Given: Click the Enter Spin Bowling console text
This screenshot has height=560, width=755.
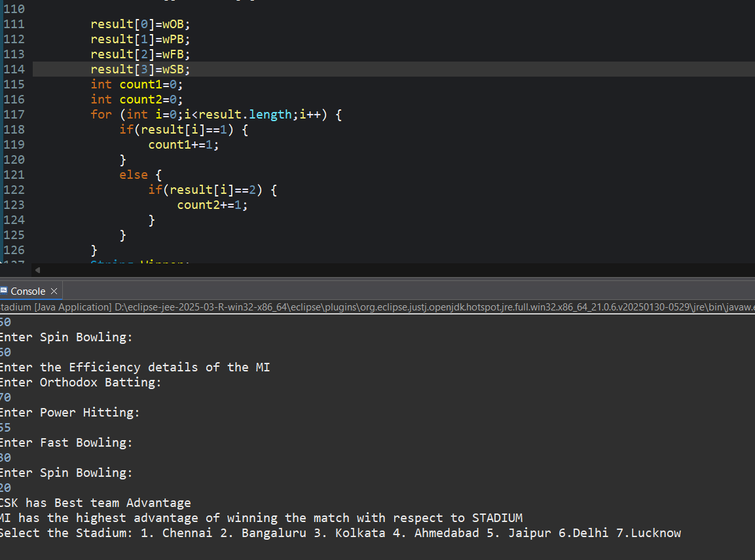Looking at the screenshot, I should [65, 472].
